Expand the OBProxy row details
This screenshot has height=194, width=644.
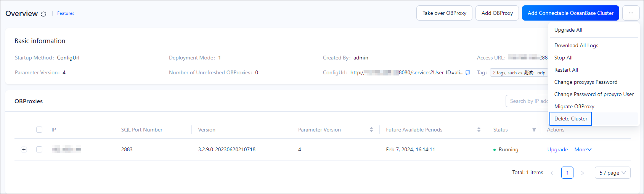pyautogui.click(x=24, y=149)
